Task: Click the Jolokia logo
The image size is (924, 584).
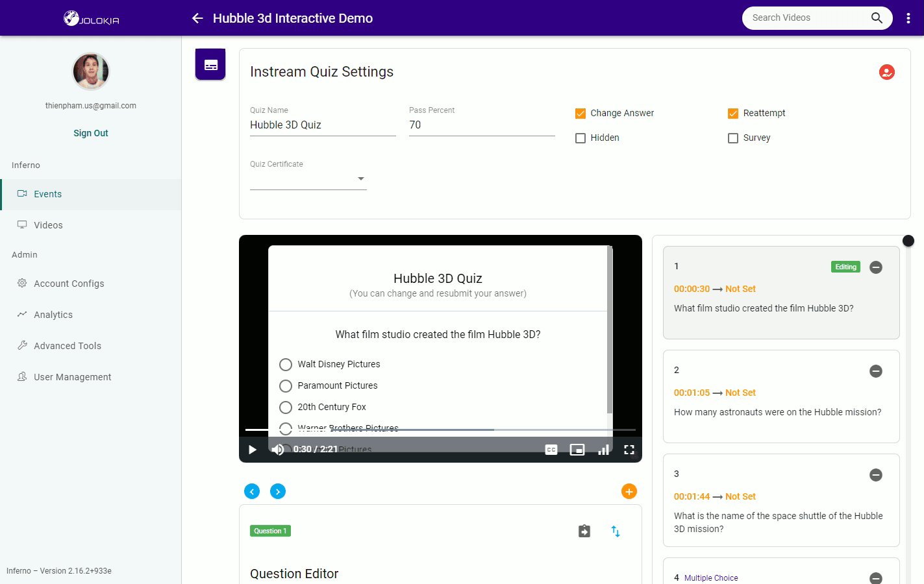Action: (x=91, y=18)
